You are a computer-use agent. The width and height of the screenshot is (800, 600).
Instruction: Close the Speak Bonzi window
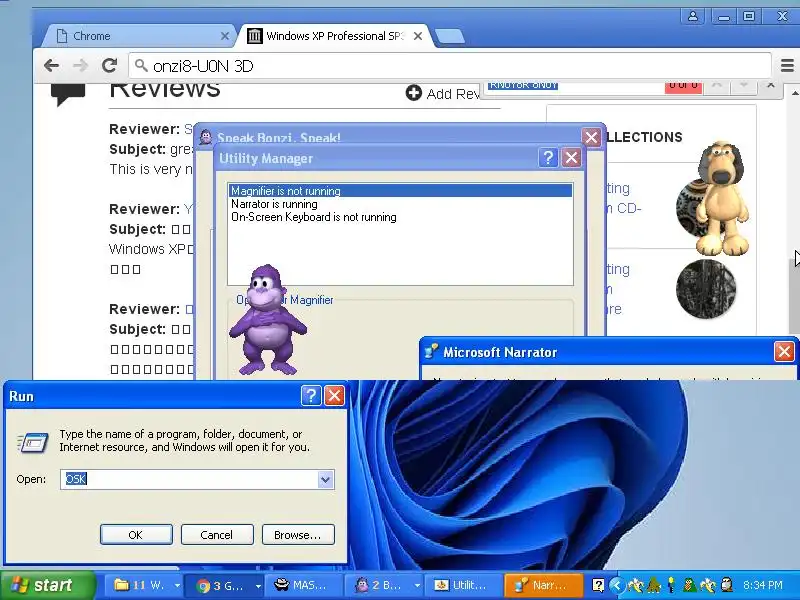coord(591,137)
